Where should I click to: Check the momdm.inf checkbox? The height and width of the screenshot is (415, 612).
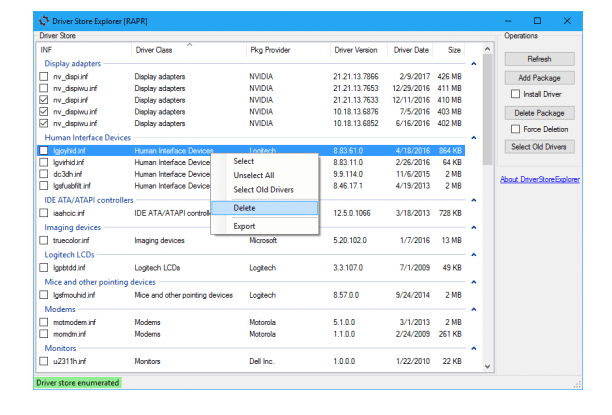[x=44, y=334]
